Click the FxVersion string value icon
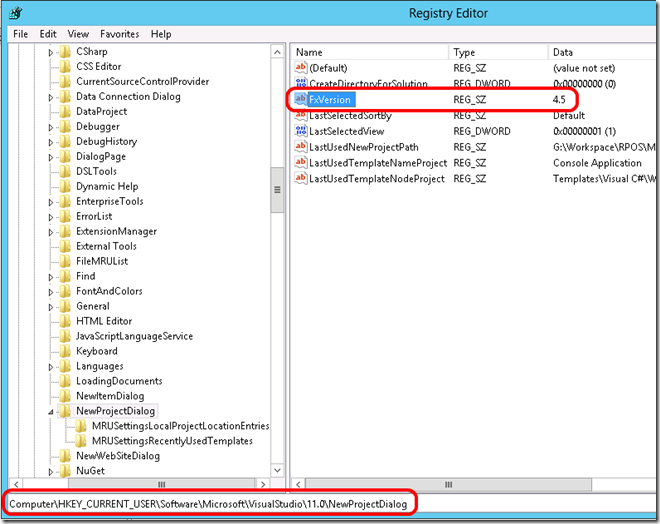Viewport: 660px width, 524px height. tap(301, 99)
